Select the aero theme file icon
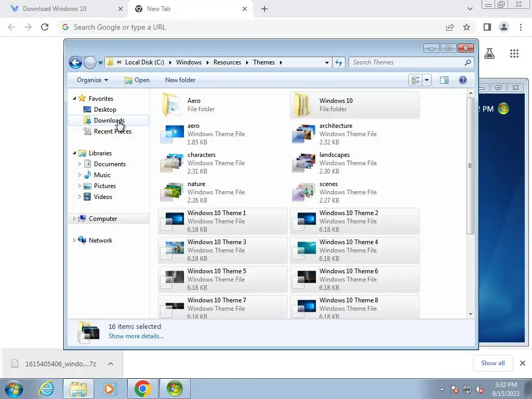This screenshot has height=399, width=532. [172, 134]
